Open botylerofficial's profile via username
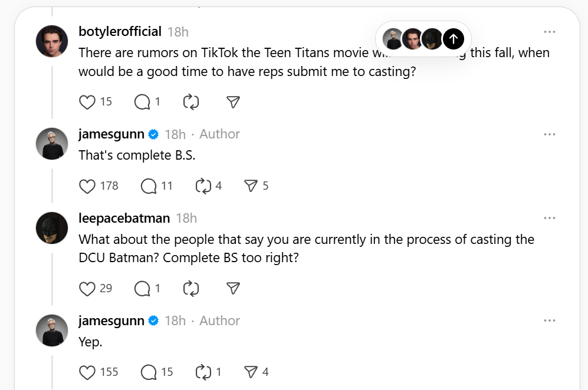This screenshot has width=588, height=390. point(120,32)
